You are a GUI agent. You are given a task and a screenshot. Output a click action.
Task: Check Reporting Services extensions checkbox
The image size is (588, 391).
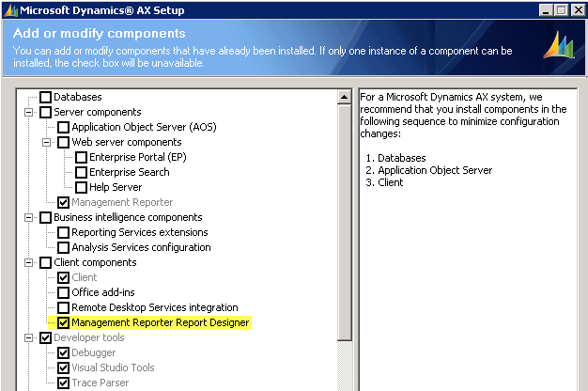tap(63, 232)
